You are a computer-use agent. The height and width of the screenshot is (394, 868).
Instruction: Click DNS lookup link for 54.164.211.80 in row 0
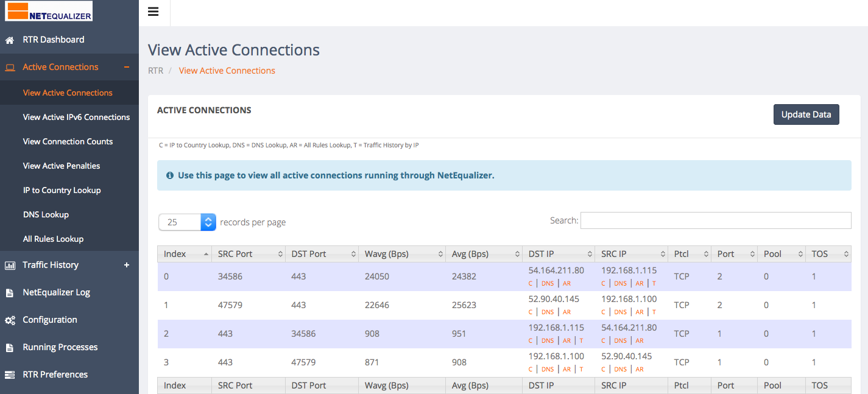[548, 283]
